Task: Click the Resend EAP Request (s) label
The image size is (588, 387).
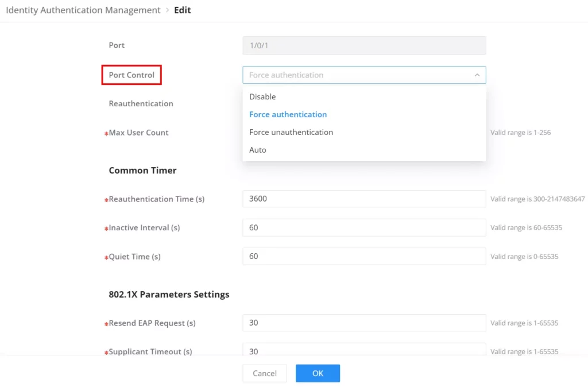Action: click(x=152, y=323)
